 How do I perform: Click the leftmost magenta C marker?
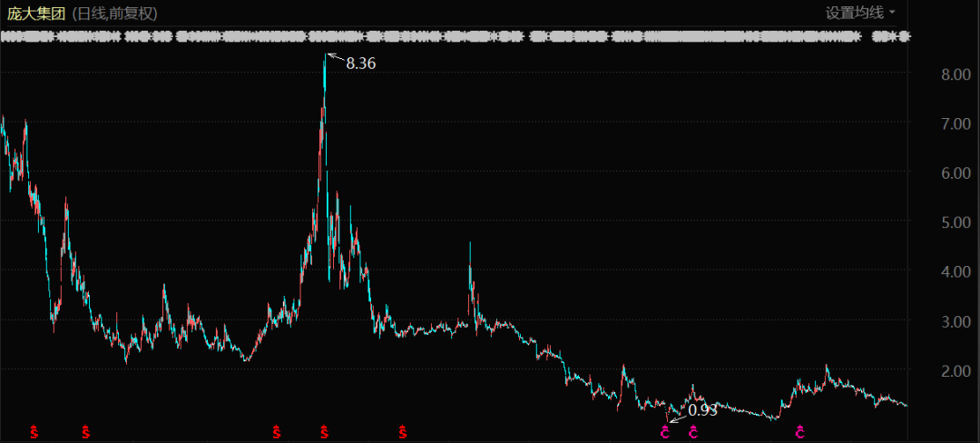click(665, 432)
